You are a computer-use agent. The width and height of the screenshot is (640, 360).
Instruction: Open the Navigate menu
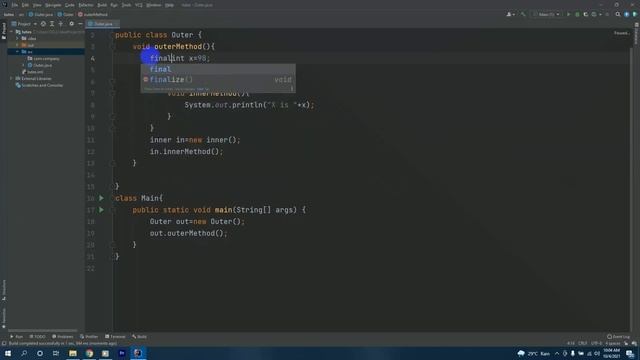click(x=53, y=5)
